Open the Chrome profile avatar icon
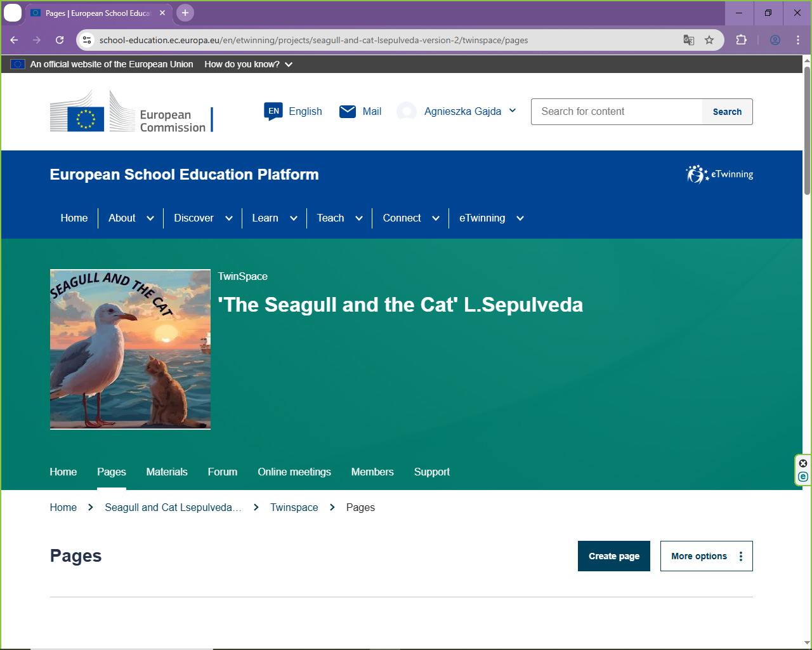This screenshot has width=812, height=650. [x=775, y=40]
